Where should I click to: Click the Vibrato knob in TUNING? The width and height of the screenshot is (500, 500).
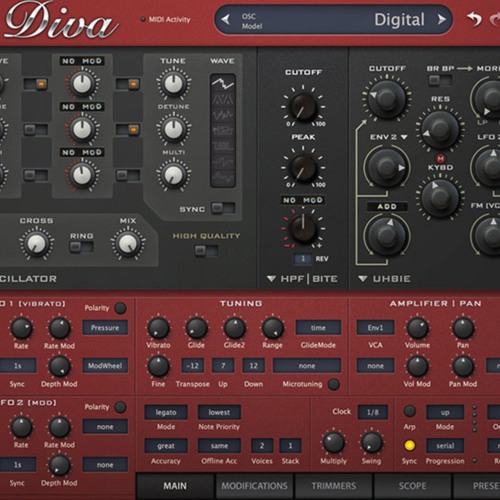tap(158, 328)
